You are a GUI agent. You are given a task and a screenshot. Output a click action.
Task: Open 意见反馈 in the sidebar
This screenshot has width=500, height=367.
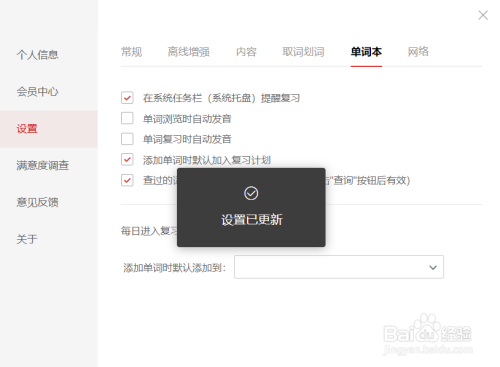click(x=37, y=202)
